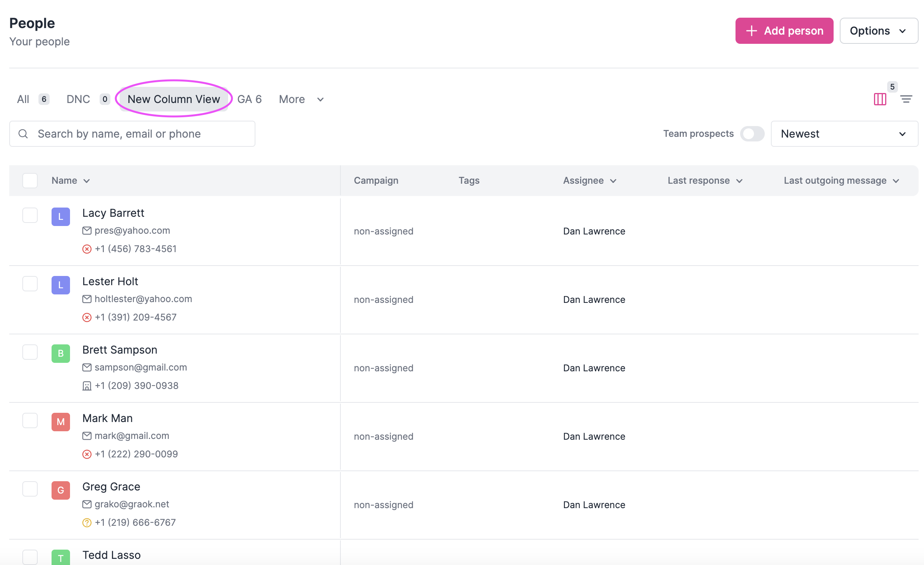Open the Newest sort dropdown

pos(844,134)
